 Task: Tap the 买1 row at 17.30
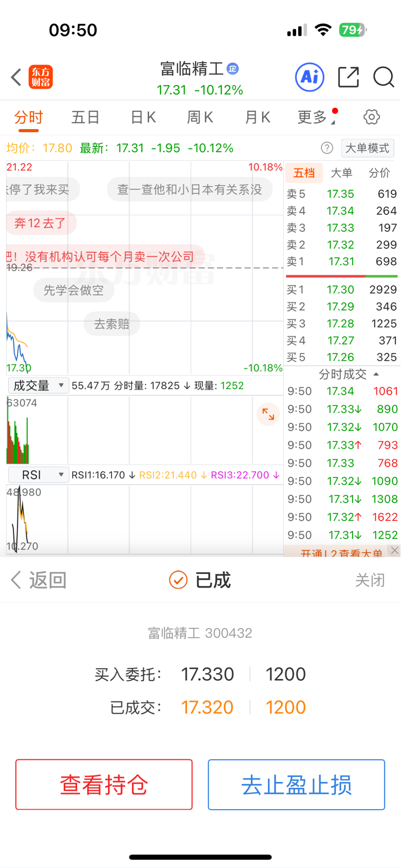(x=342, y=289)
